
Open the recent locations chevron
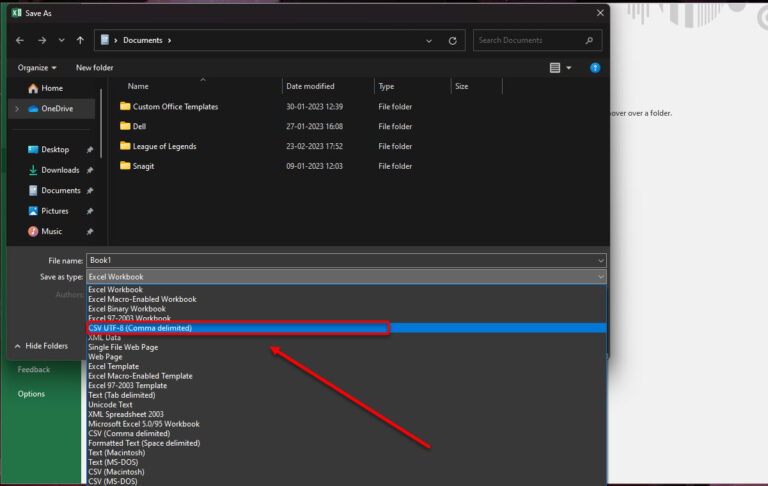[x=61, y=40]
